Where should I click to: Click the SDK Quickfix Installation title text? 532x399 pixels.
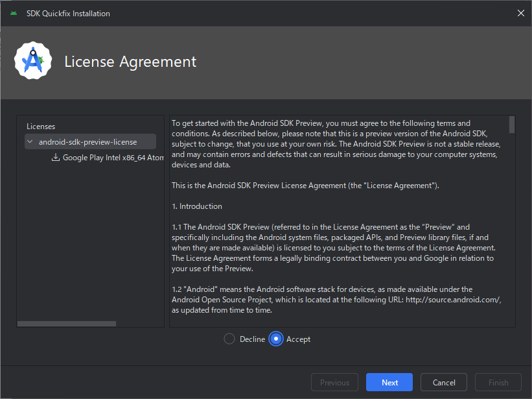click(68, 14)
